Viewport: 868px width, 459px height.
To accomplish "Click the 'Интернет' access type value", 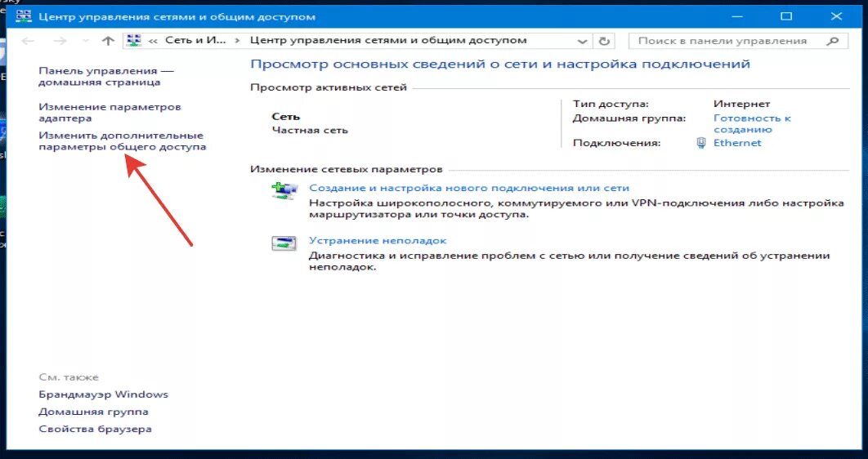I will tap(742, 104).
